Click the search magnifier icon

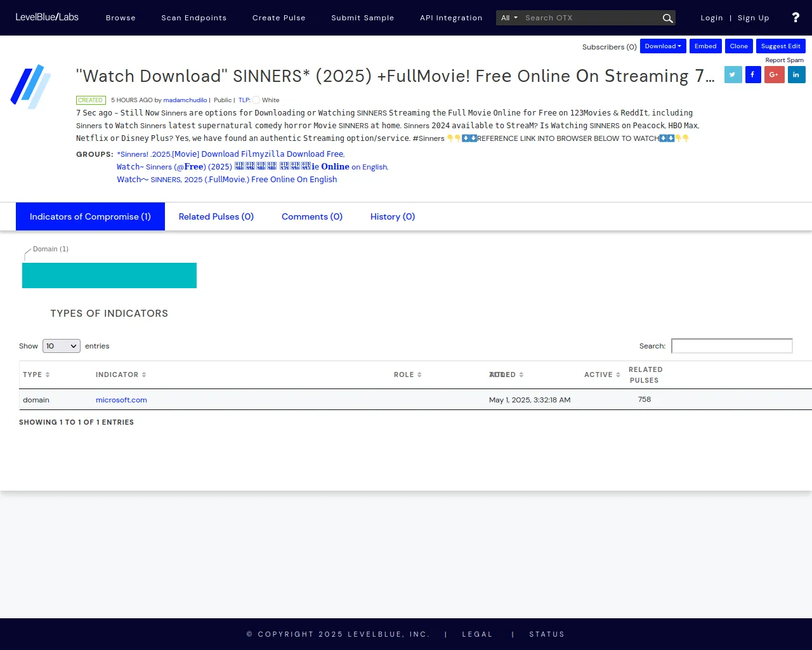click(x=667, y=18)
